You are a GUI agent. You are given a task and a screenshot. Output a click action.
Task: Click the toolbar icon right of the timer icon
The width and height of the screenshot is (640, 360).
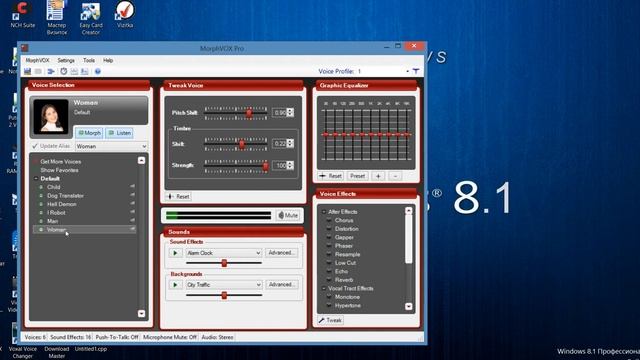pyautogui.click(x=74, y=71)
